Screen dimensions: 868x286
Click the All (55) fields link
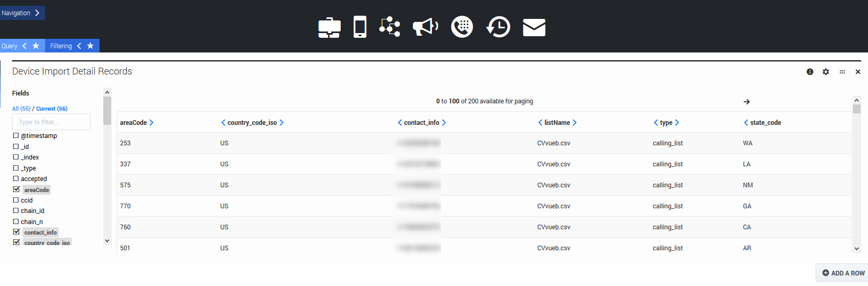21,109
